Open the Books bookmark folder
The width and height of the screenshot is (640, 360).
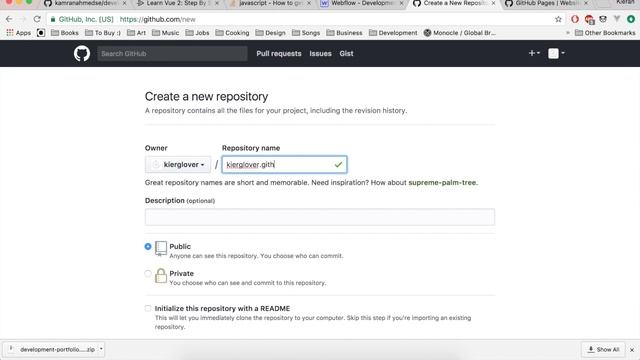[x=64, y=33]
